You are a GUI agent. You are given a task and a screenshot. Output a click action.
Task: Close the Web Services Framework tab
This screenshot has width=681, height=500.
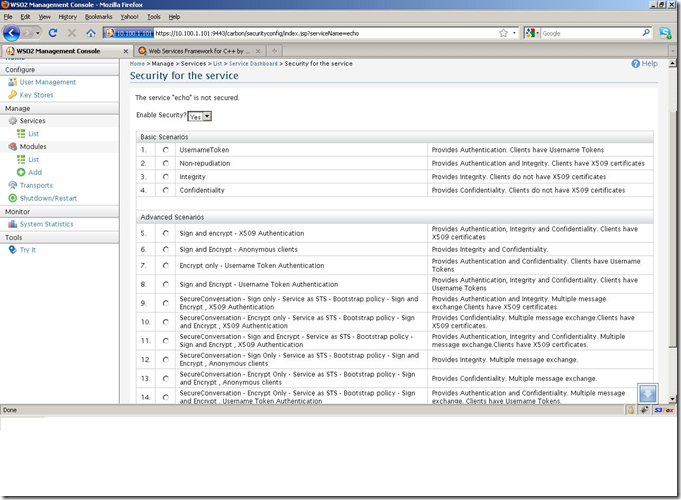(258, 51)
